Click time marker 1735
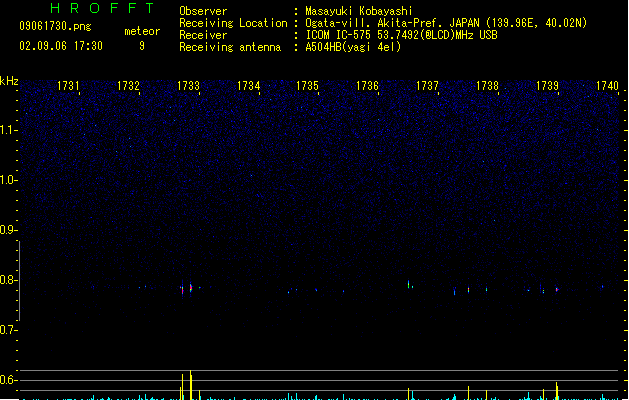The height and width of the screenshot is (400, 629). click(307, 86)
